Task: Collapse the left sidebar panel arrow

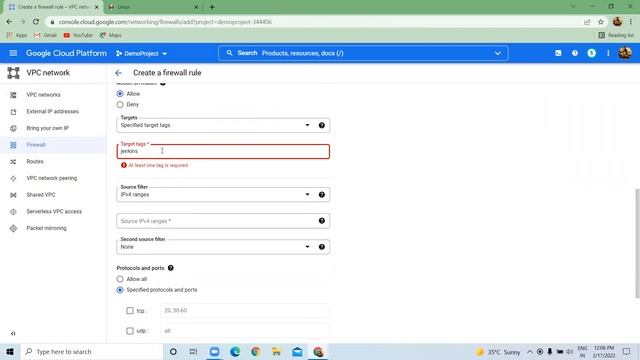Action: coord(13,333)
